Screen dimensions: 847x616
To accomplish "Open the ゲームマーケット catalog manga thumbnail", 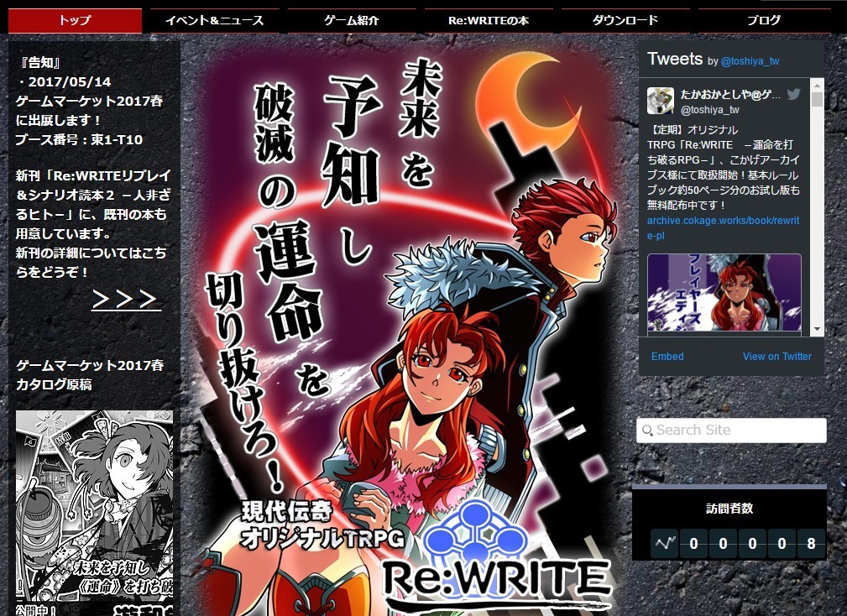I will [x=95, y=513].
